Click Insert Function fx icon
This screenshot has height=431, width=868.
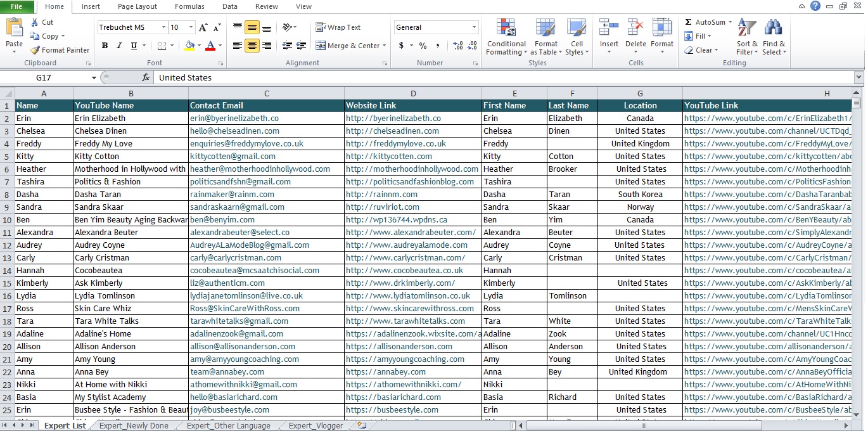(x=146, y=77)
